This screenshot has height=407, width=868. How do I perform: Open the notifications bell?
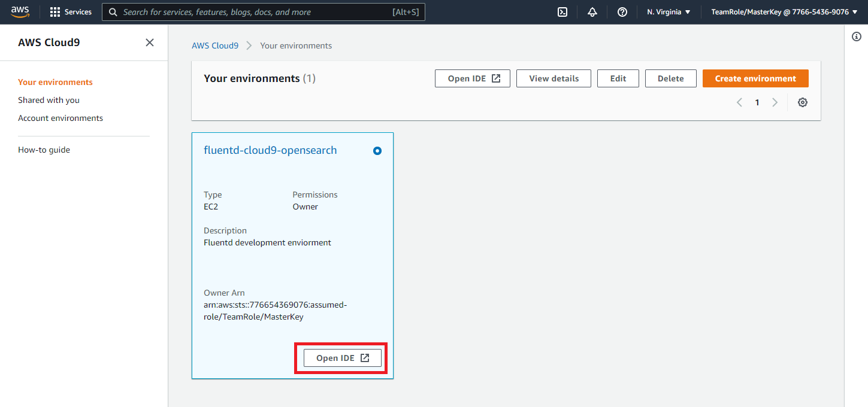coord(592,12)
